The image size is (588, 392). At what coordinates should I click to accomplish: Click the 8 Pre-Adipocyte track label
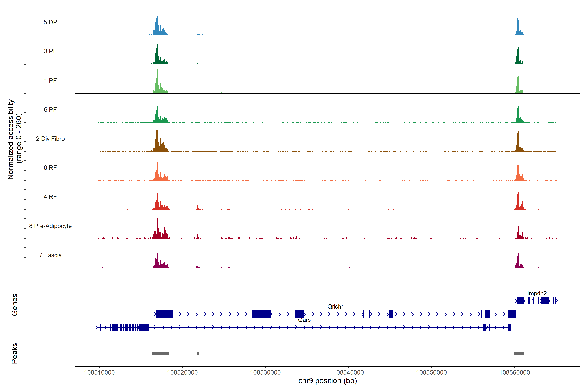[50, 226]
